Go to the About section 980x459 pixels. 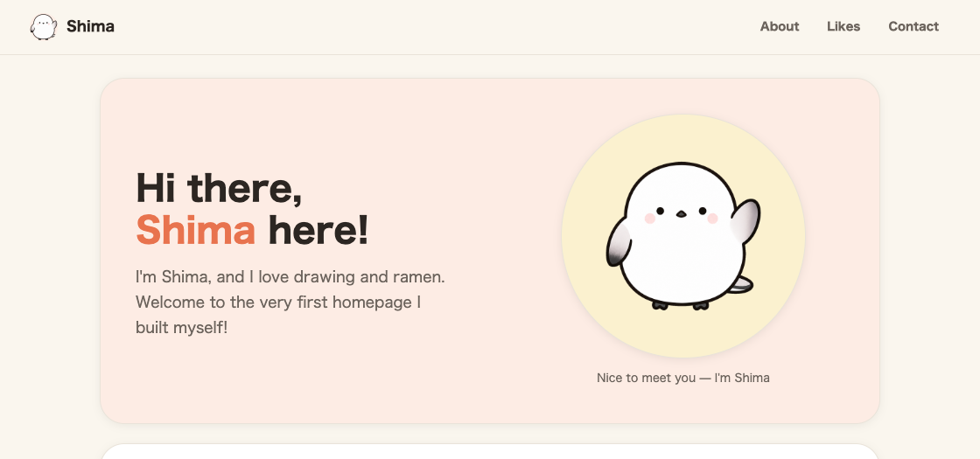[x=780, y=26]
